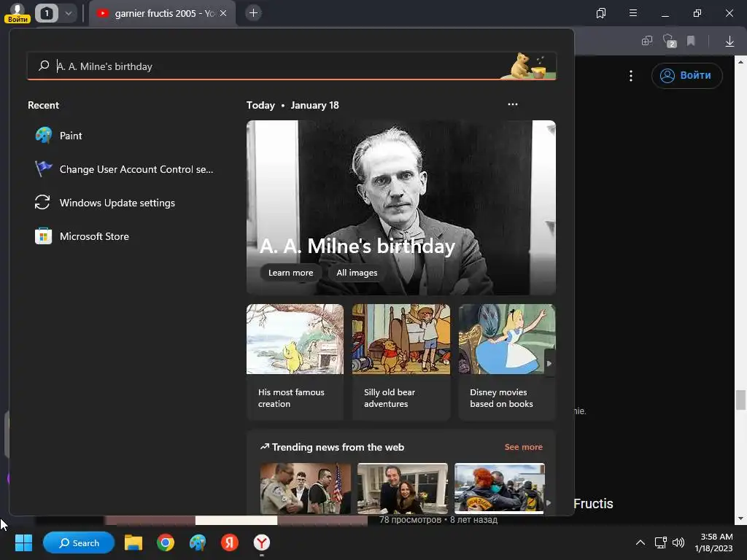Open a new browser tab
The image size is (747, 560).
click(x=253, y=13)
